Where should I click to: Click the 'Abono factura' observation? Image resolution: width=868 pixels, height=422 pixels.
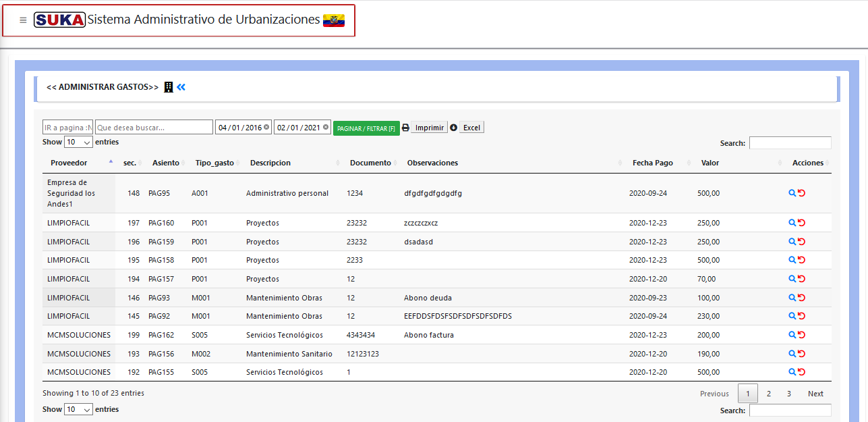(429, 335)
